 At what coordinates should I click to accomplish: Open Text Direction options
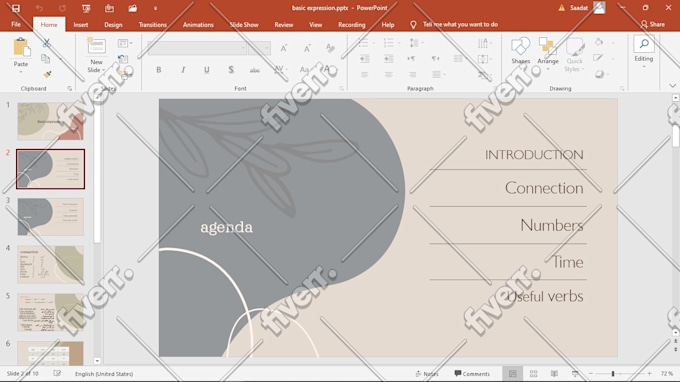click(x=484, y=43)
